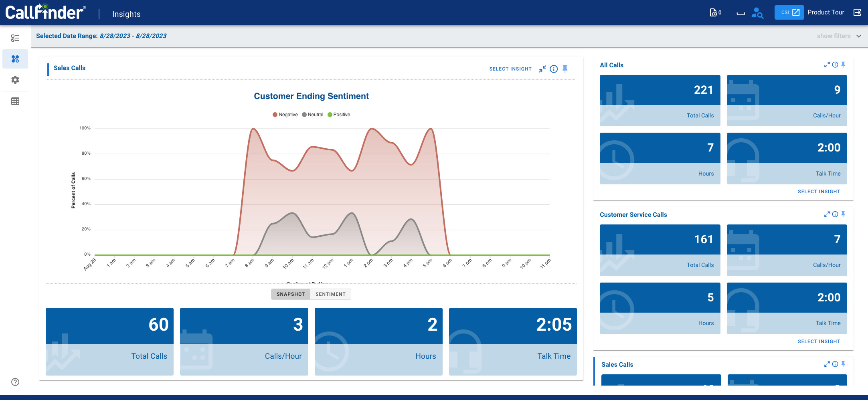
Task: Toggle the Negative series in chart legend
Action: 285,115
